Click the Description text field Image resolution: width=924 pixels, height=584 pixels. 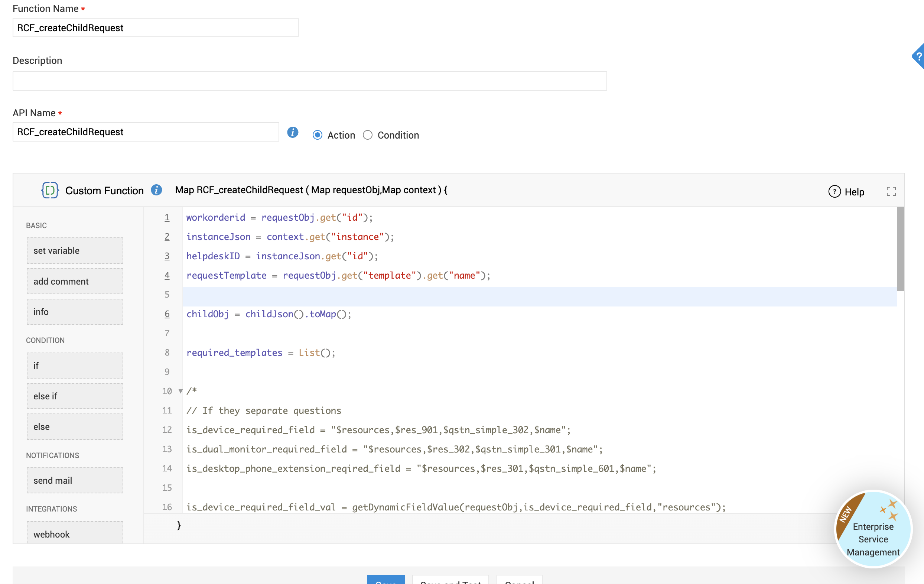pyautogui.click(x=309, y=81)
